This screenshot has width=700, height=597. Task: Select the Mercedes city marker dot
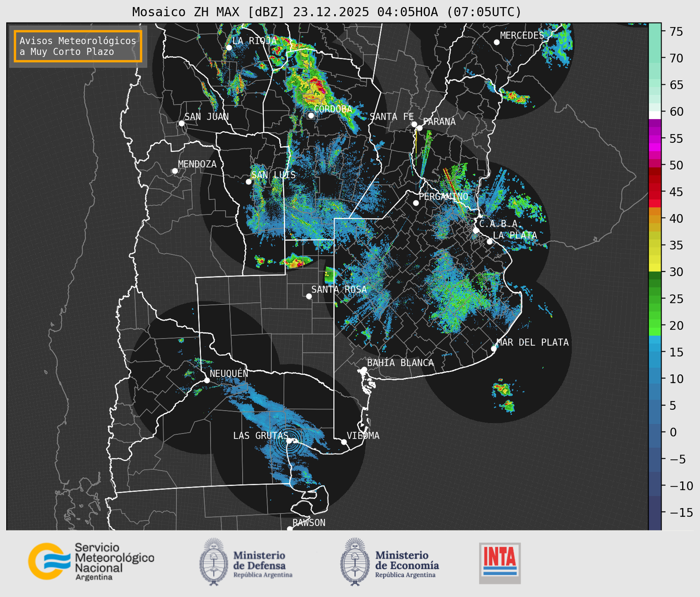click(x=496, y=42)
